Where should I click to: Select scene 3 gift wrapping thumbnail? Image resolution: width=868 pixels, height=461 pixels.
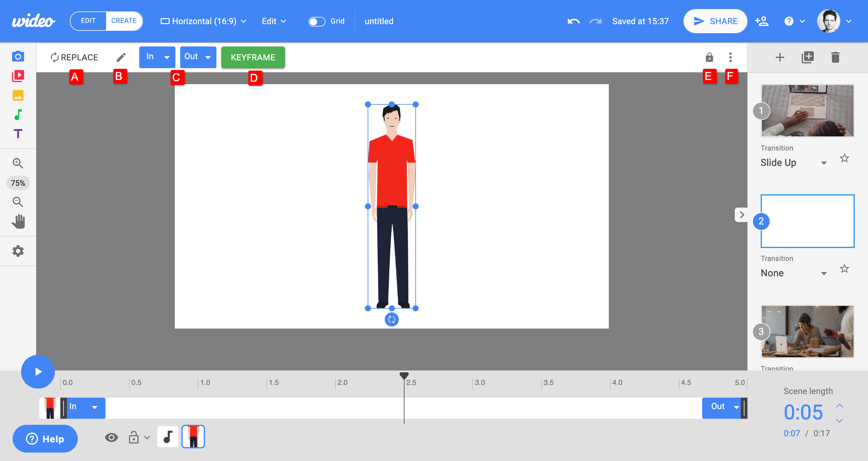coord(807,332)
